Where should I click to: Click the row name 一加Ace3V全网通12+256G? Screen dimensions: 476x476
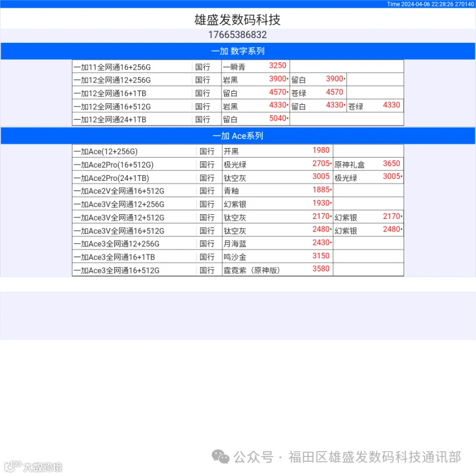118,204
